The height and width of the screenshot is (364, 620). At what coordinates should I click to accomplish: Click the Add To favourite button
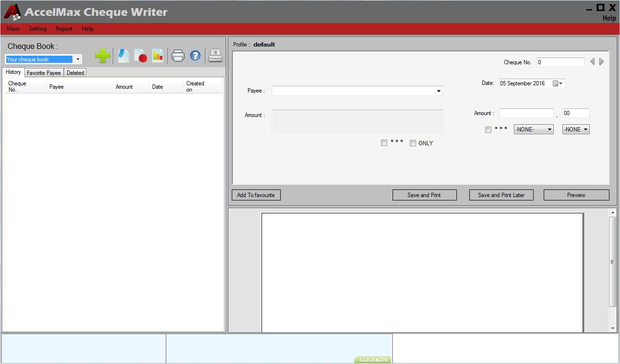tap(256, 195)
